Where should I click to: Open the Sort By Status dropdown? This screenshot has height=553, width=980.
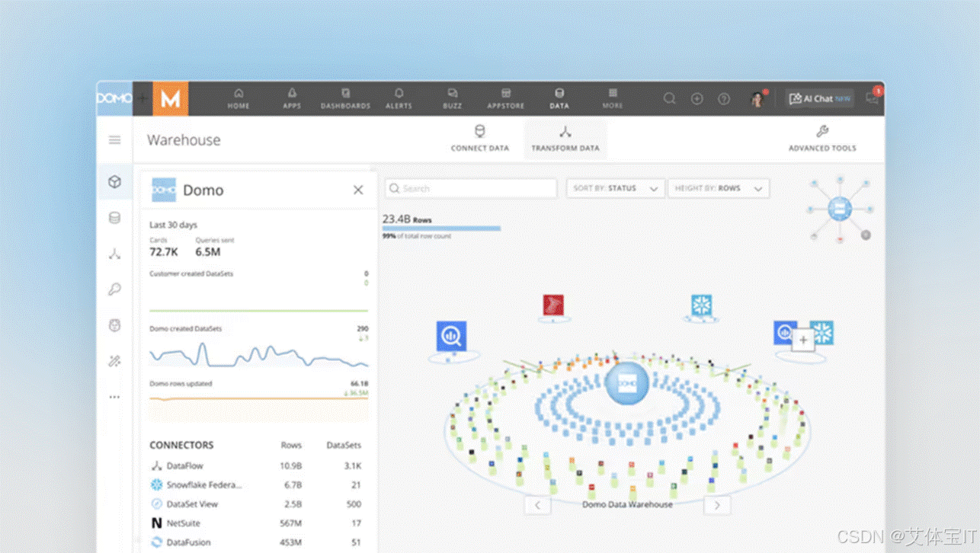click(x=616, y=188)
